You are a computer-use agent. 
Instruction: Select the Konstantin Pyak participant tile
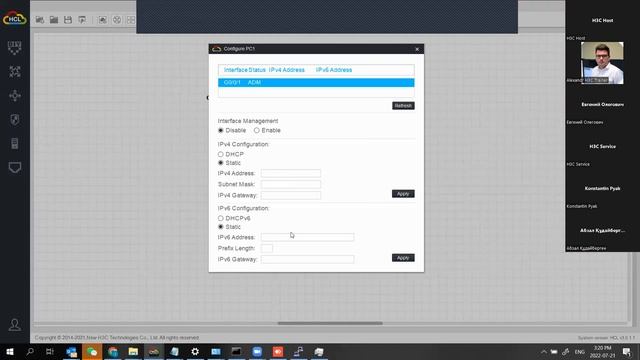[x=602, y=189]
